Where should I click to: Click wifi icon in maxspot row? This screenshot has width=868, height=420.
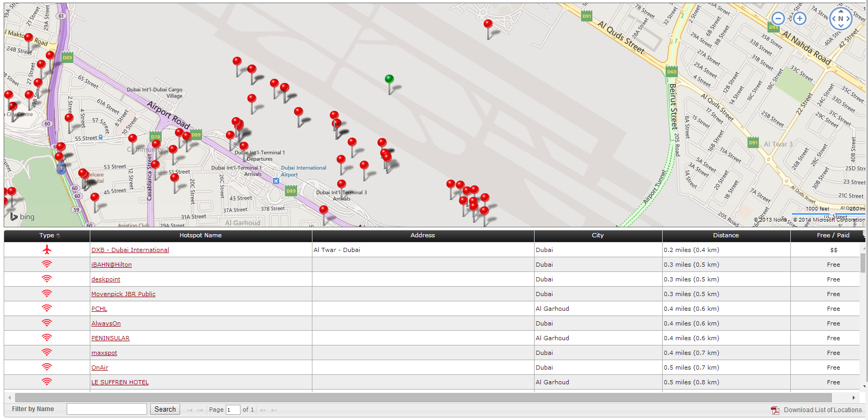47,352
